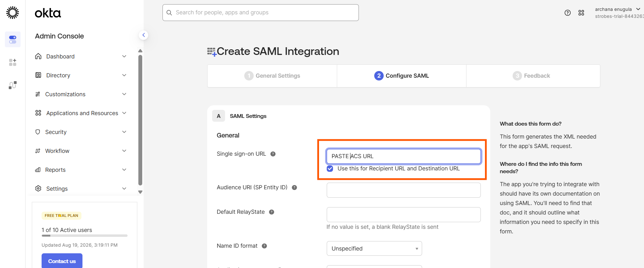Collapse the sidebar with the arrow button
Viewport: 644px width, 268px height.
pos(143,35)
